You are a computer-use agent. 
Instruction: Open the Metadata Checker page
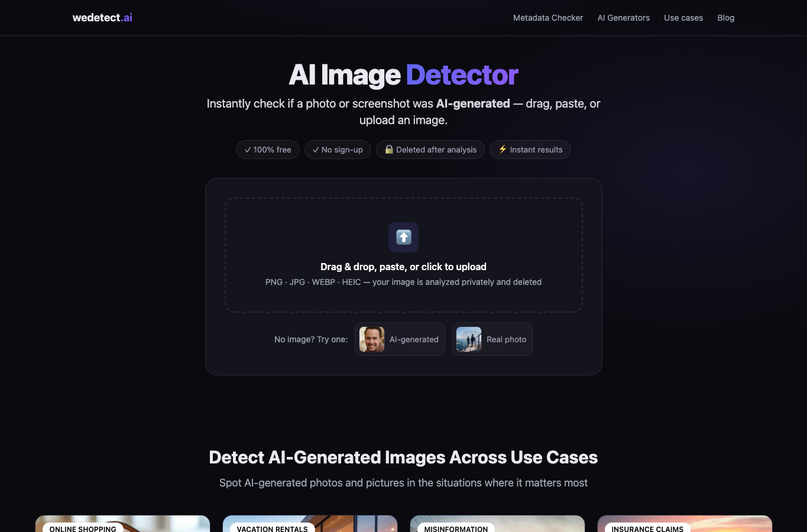pos(548,18)
